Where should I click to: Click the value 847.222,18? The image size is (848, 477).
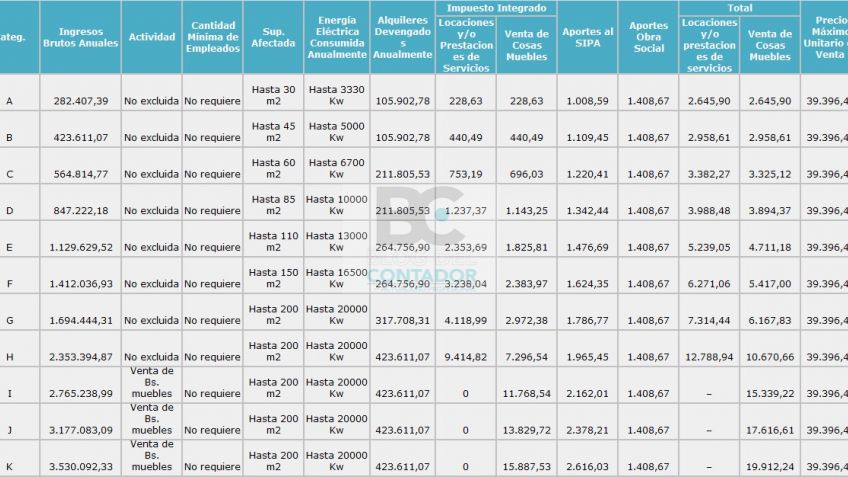pos(81,211)
